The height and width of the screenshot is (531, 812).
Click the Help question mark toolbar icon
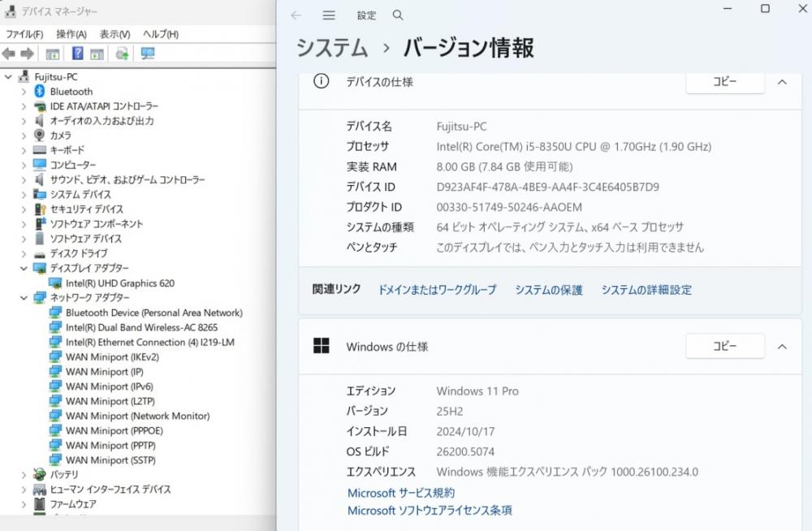[x=78, y=54]
